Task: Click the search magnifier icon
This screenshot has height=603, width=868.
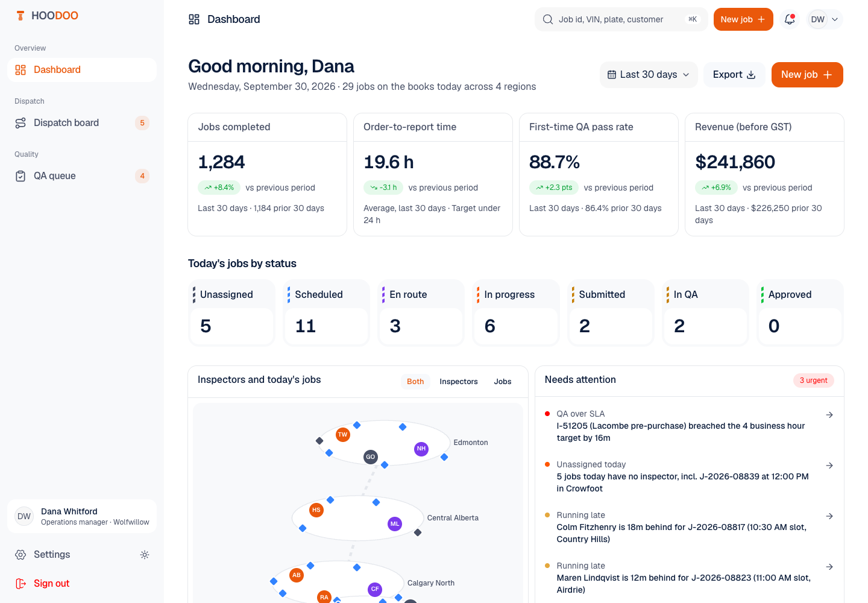Action: click(548, 19)
